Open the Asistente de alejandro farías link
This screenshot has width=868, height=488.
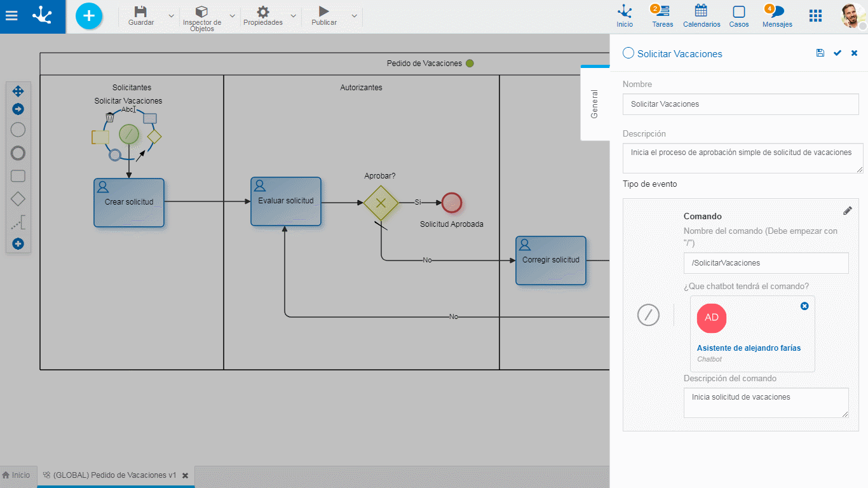(749, 348)
